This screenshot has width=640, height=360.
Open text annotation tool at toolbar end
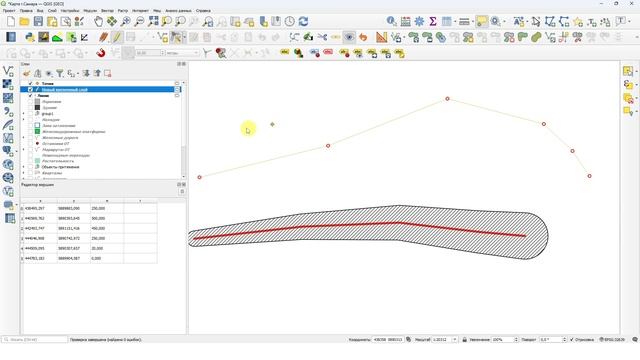coord(621,22)
